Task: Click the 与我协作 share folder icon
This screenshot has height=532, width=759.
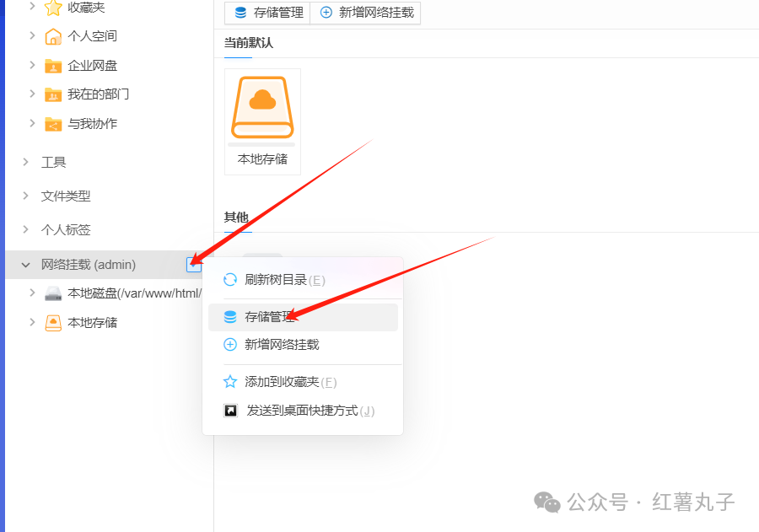Action: (x=53, y=124)
